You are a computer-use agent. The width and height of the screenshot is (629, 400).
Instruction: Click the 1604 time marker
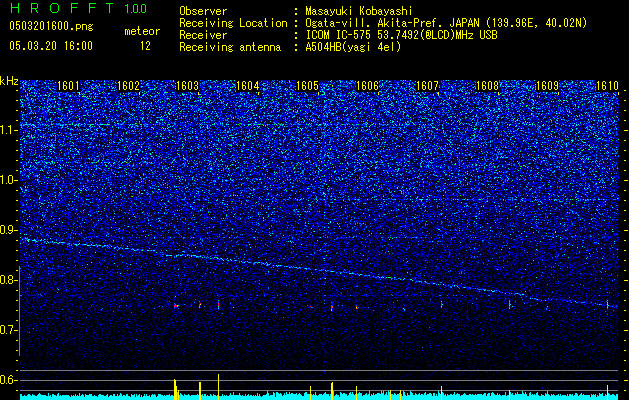[x=248, y=86]
